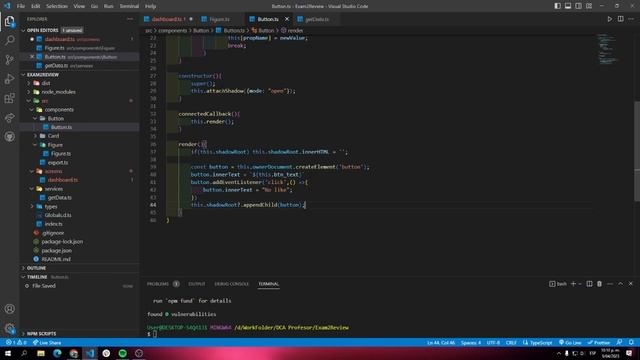The height and width of the screenshot is (360, 640).
Task: Open Windows Start button
Action: 8,353
